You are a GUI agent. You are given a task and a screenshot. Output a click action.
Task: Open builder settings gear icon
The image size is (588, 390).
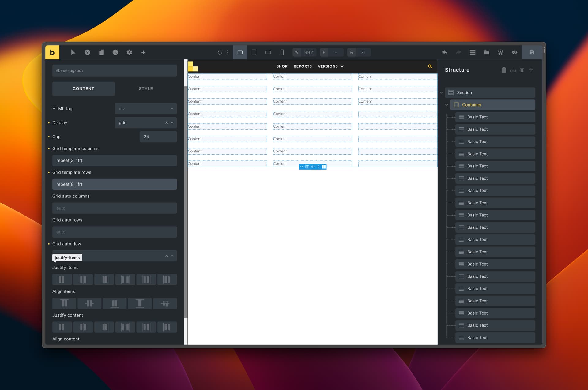point(129,52)
